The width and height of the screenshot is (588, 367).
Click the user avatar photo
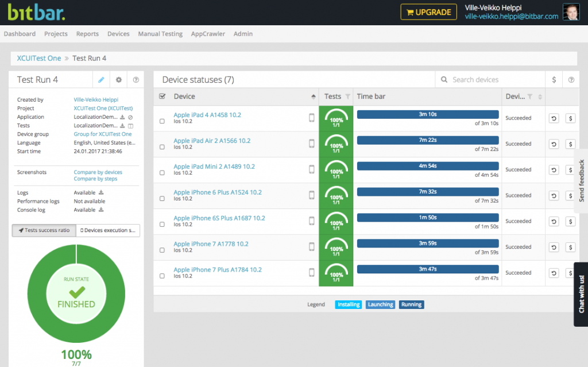click(571, 12)
